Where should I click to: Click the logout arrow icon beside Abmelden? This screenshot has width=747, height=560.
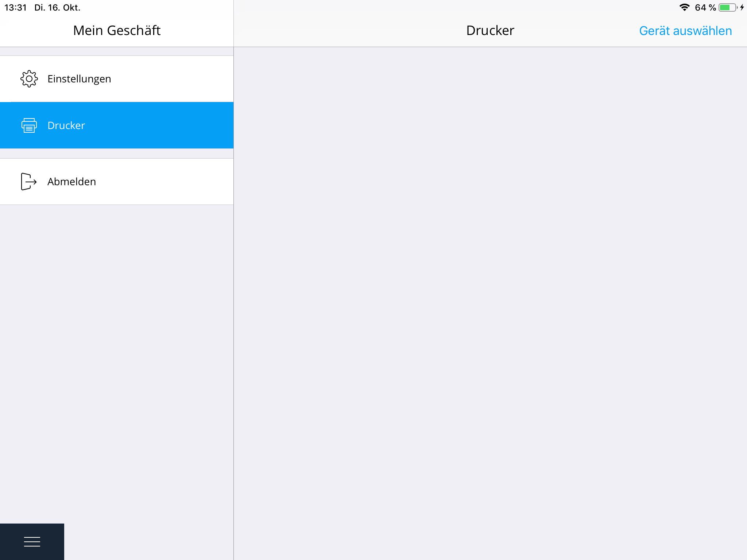coord(29,182)
